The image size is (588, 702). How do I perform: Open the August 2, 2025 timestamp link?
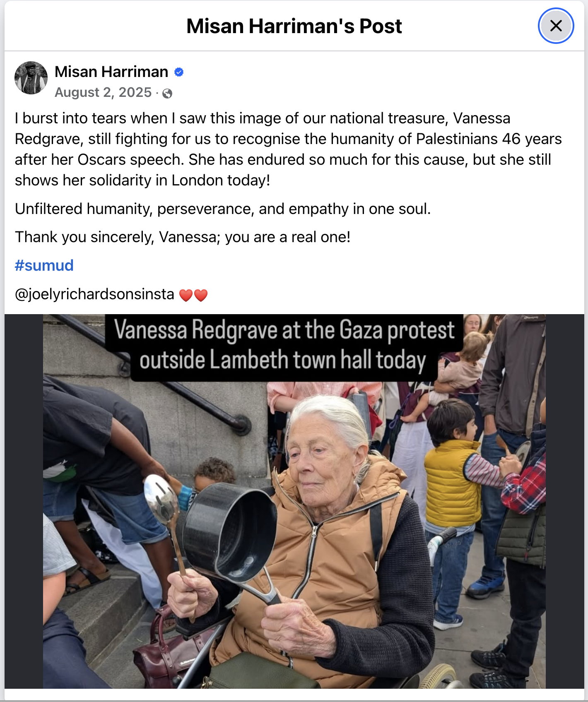pyautogui.click(x=103, y=92)
